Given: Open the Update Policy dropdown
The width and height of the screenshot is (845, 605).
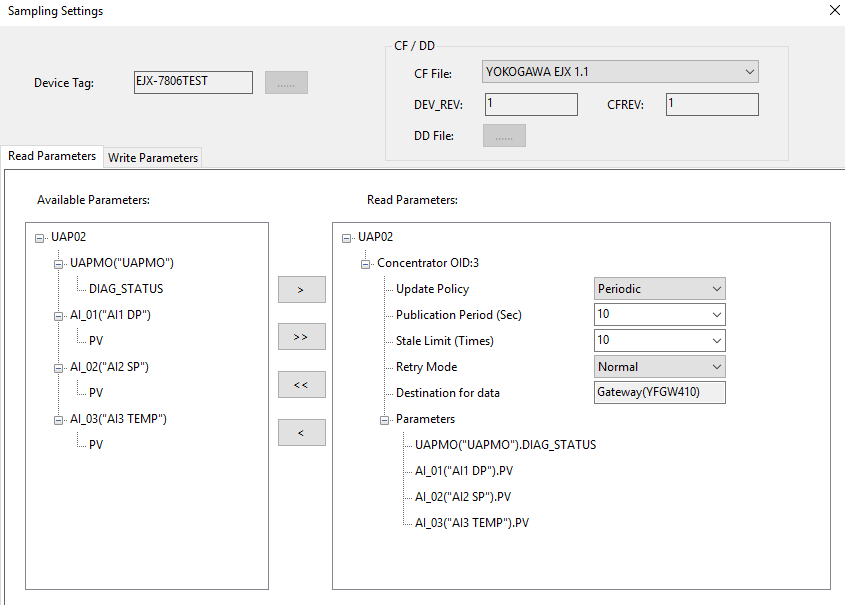Looking at the screenshot, I should [x=718, y=288].
